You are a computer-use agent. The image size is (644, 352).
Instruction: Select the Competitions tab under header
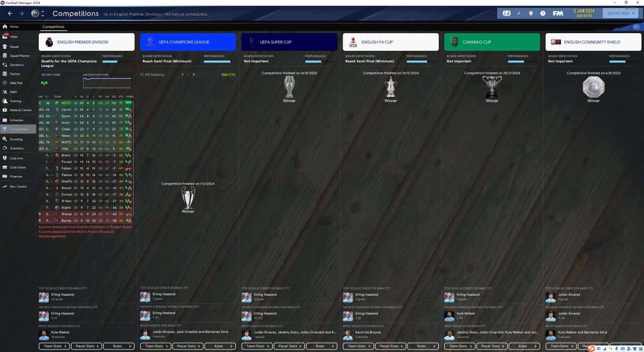click(53, 27)
